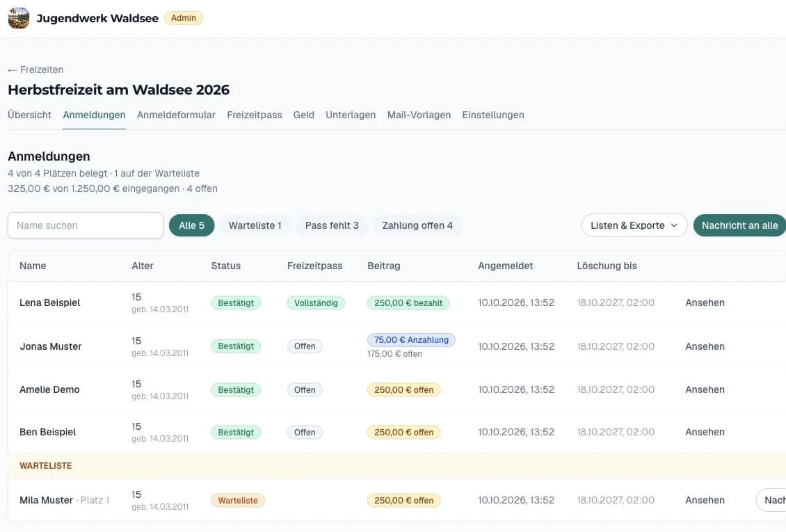Click the 250,00 € bezahlt badge
Viewport: 786px width, 532px height.
(408, 303)
